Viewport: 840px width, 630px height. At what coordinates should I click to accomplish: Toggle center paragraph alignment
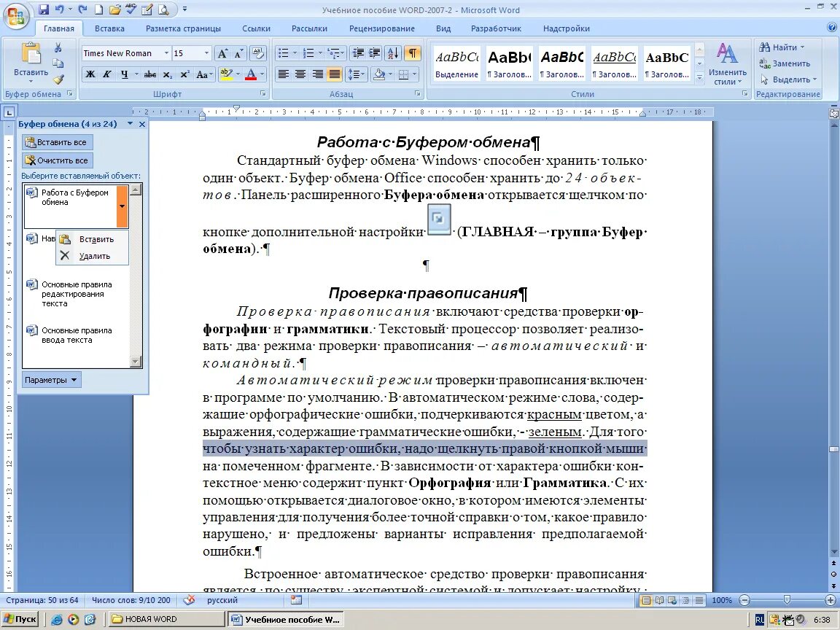point(300,74)
